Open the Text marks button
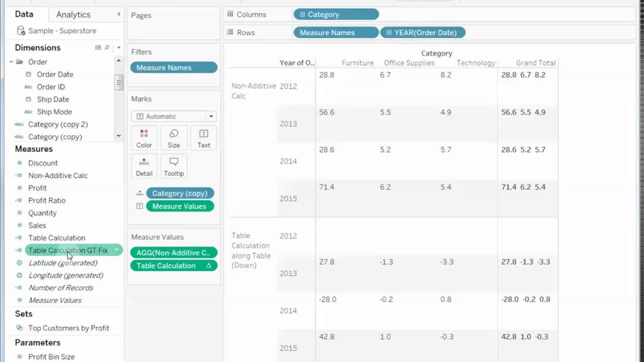The image size is (644, 362). pyautogui.click(x=204, y=138)
